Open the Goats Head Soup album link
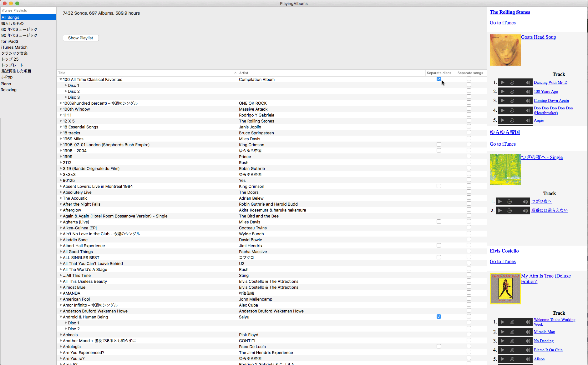 538,37
